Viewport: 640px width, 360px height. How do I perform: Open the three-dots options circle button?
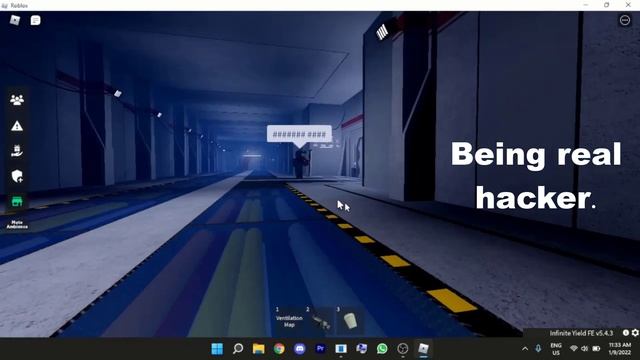tap(625, 20)
